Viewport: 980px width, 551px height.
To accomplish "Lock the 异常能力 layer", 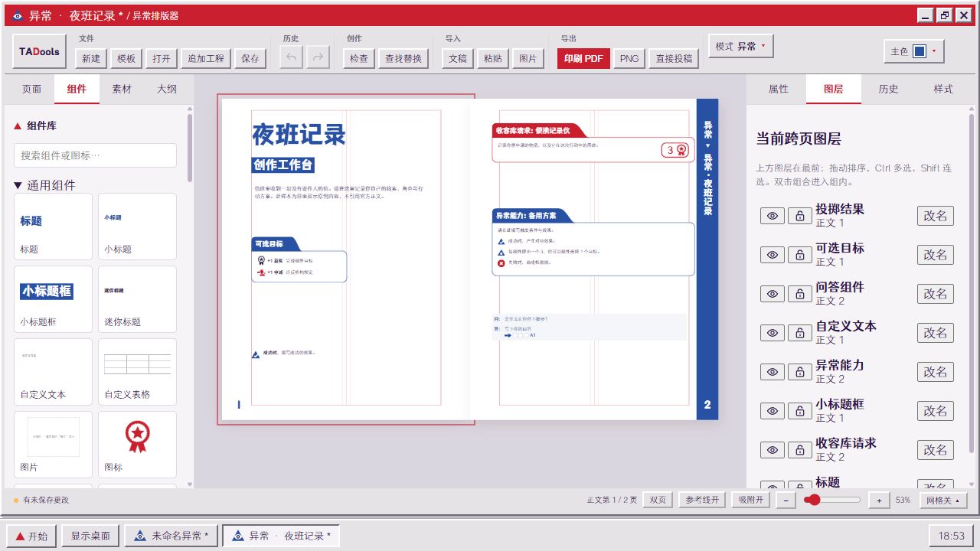I will pyautogui.click(x=800, y=372).
